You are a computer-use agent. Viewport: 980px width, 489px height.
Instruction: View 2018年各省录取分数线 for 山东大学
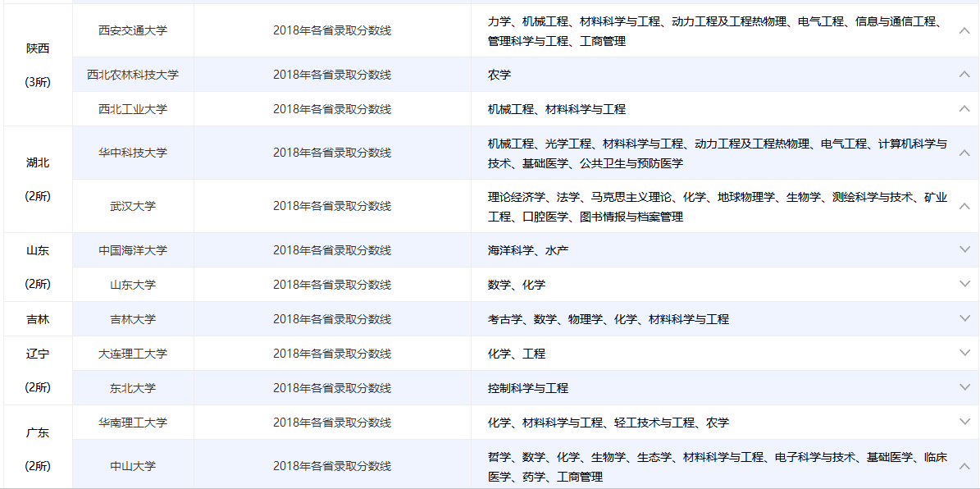332,285
